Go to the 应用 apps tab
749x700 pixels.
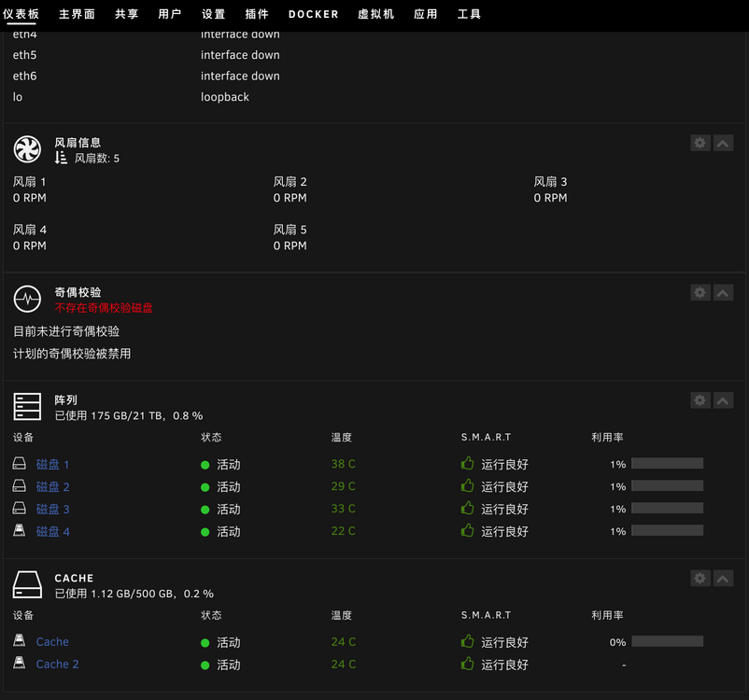426,14
